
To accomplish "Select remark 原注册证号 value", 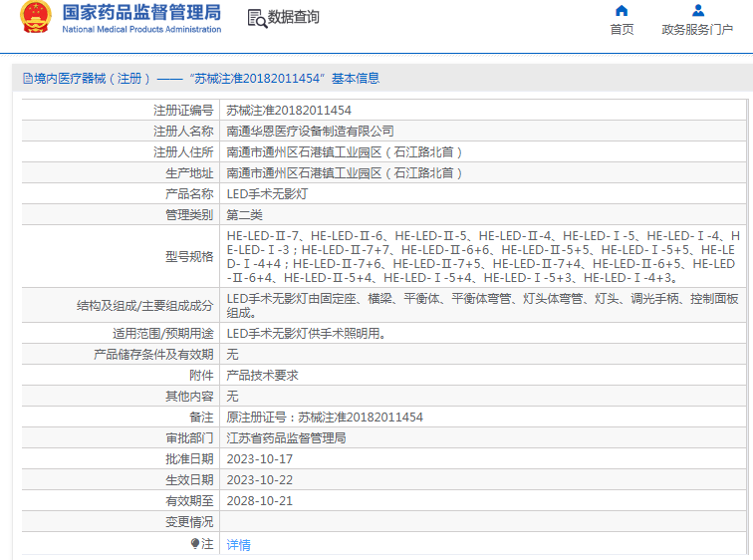I will click(325, 417).
